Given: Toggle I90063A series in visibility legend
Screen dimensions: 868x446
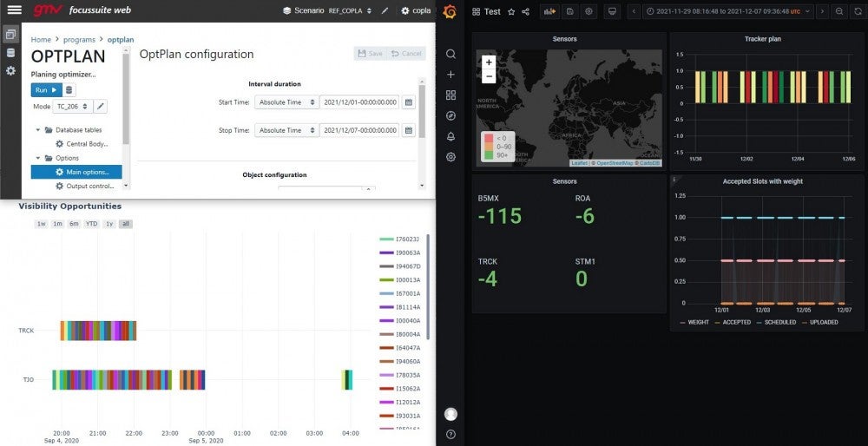Looking at the screenshot, I should click(x=399, y=253).
